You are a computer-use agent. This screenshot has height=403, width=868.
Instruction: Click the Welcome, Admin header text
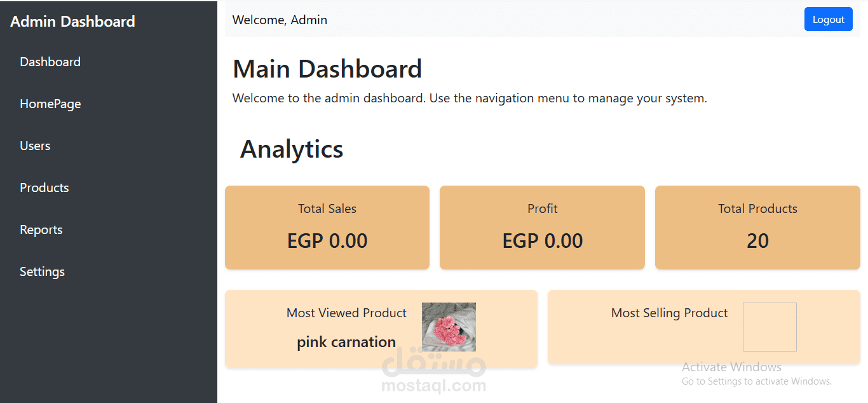coord(280,20)
